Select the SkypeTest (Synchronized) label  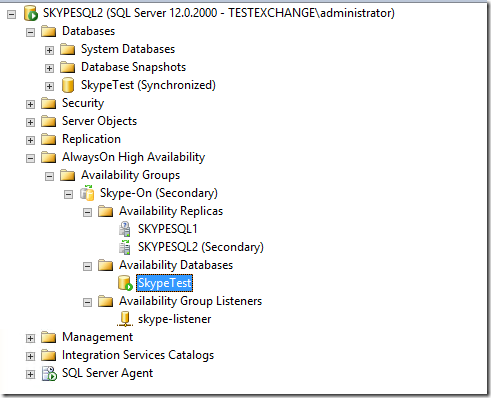coord(148,85)
